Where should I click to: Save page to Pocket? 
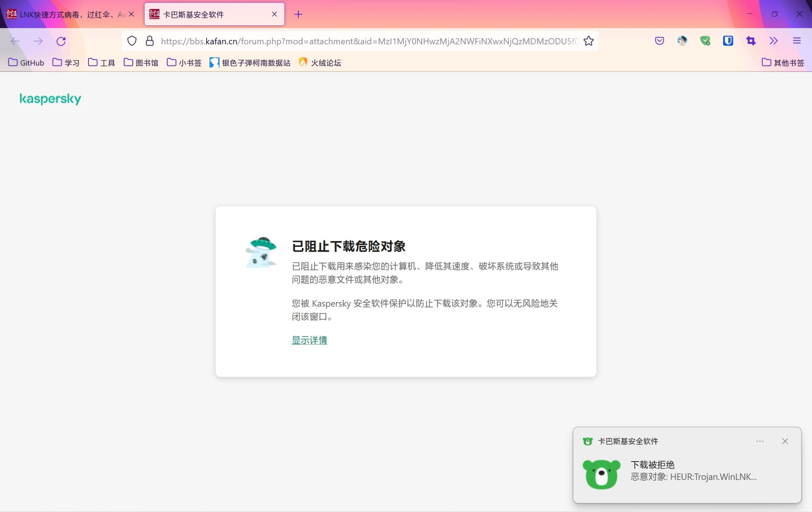(x=659, y=41)
